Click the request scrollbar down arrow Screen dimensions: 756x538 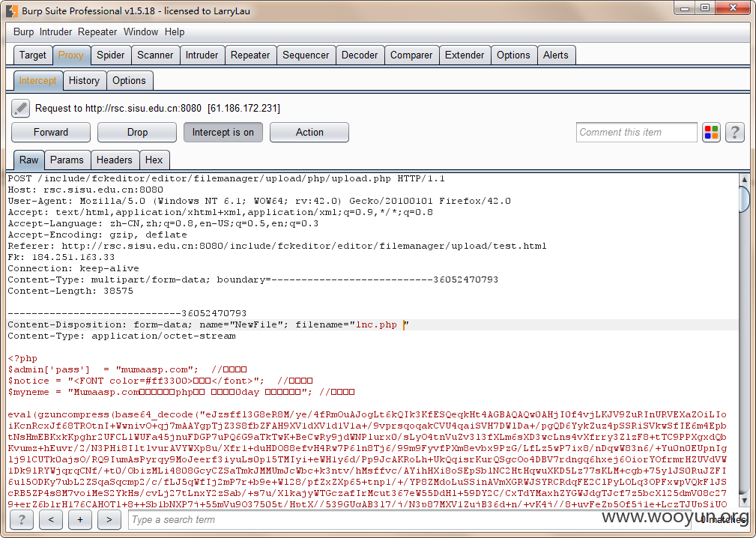pos(745,501)
